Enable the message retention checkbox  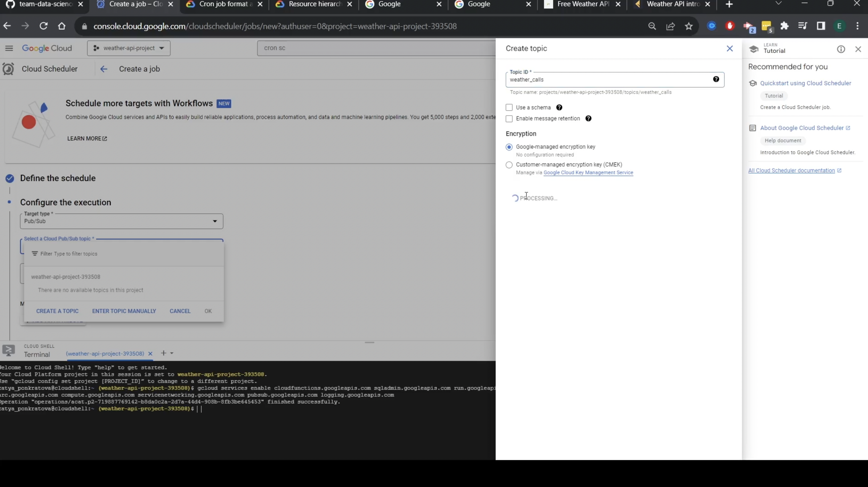coord(509,119)
